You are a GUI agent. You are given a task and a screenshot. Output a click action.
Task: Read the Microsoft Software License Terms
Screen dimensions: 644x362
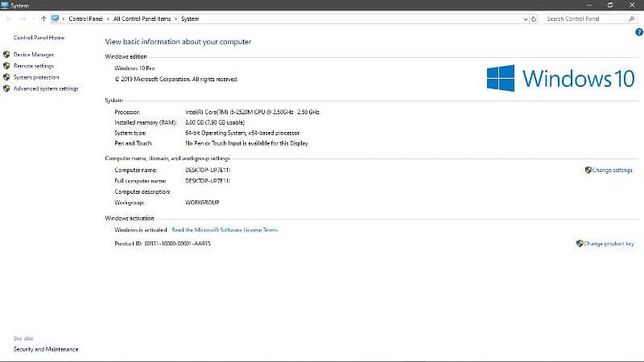[225, 230]
